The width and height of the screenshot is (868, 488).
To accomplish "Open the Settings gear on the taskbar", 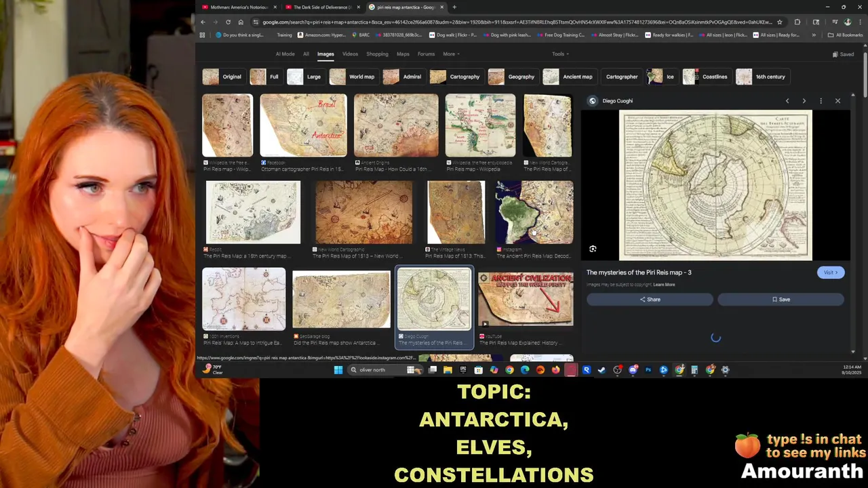I will [725, 370].
